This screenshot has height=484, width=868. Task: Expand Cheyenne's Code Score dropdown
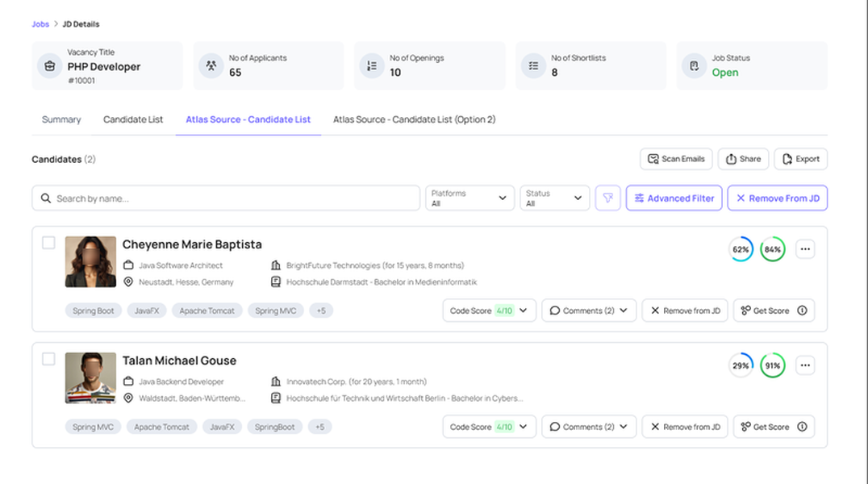[489, 311]
